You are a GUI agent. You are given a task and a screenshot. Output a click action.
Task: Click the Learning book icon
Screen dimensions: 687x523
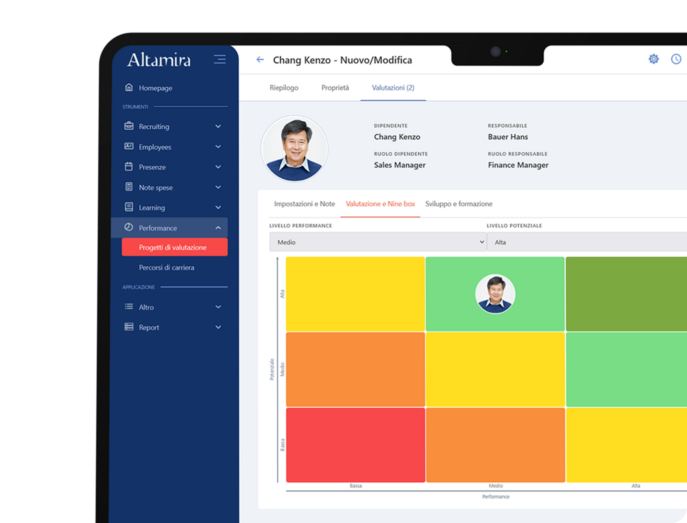[x=129, y=207]
